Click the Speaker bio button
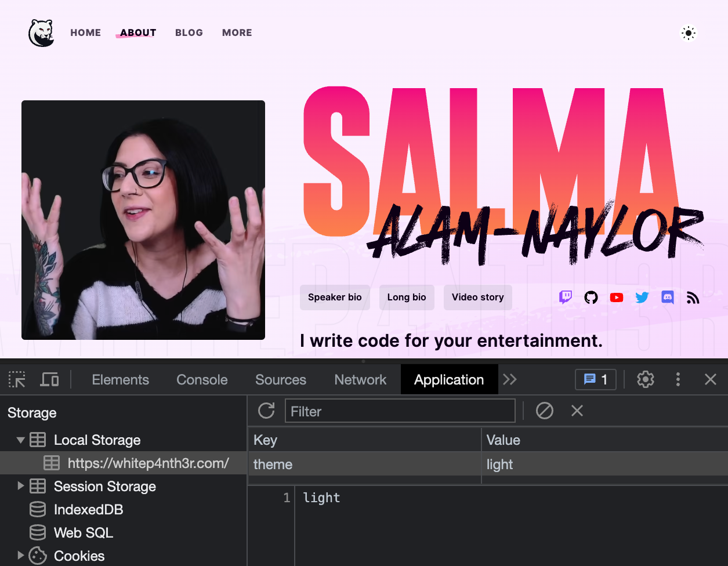 (x=335, y=297)
